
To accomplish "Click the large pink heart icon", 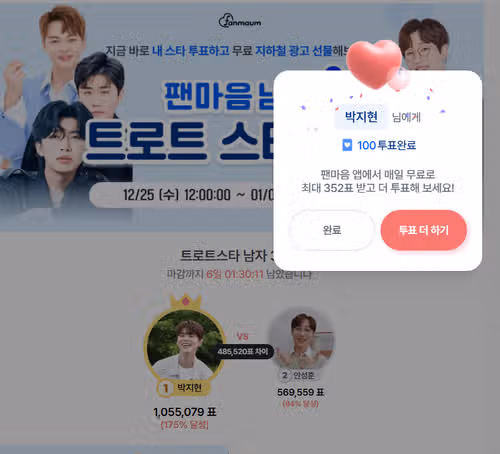I will click(x=374, y=63).
